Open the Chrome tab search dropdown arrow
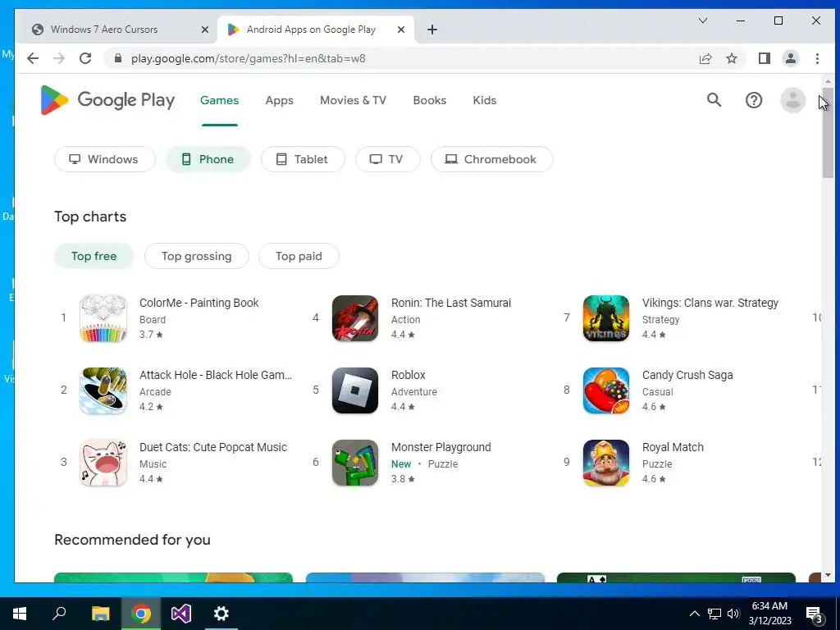 [x=703, y=21]
